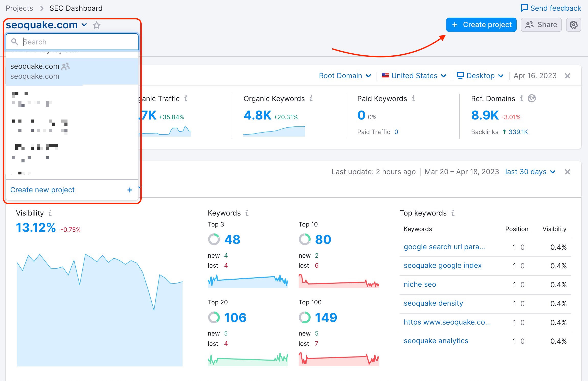Image resolution: width=588 pixels, height=381 pixels.
Task: Click Share button
Action: pyautogui.click(x=541, y=25)
